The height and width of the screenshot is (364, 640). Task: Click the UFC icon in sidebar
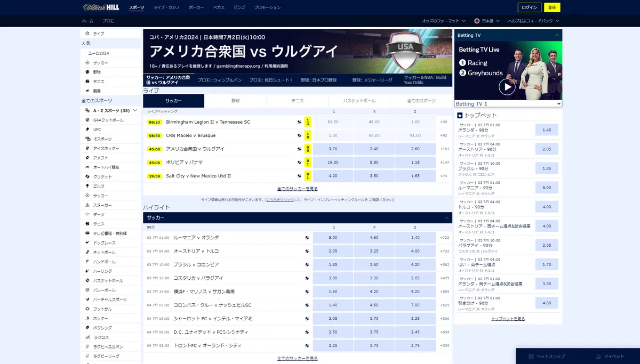click(x=87, y=130)
